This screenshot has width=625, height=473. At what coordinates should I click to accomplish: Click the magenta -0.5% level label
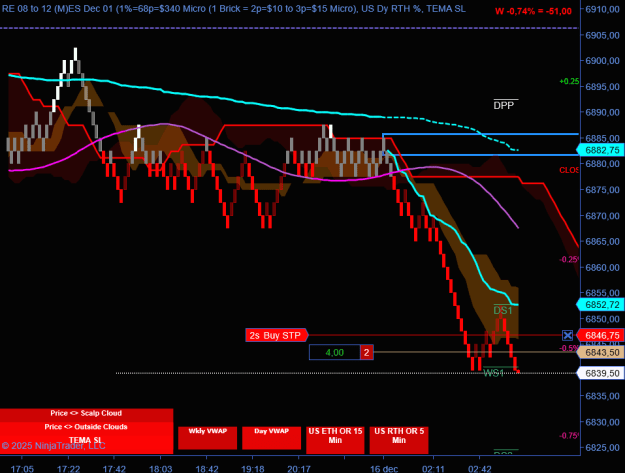pyautogui.click(x=569, y=348)
